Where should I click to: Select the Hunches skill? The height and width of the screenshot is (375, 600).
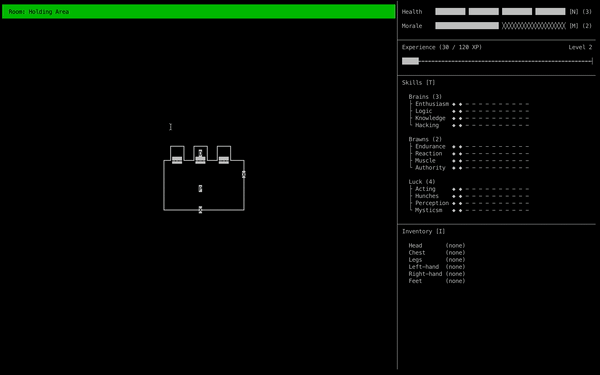click(427, 196)
